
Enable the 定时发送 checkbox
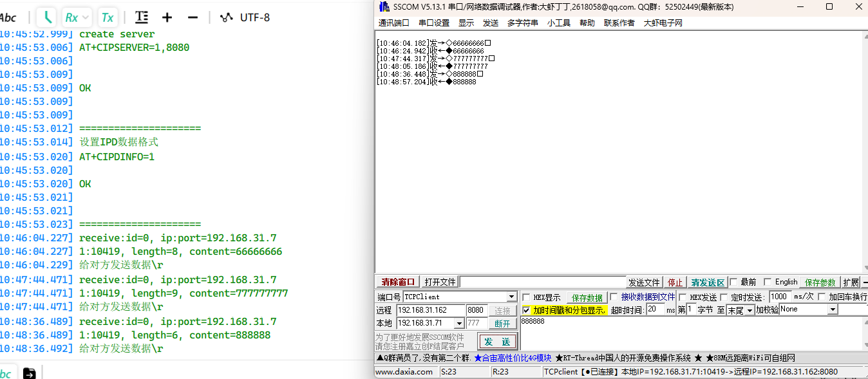point(724,297)
